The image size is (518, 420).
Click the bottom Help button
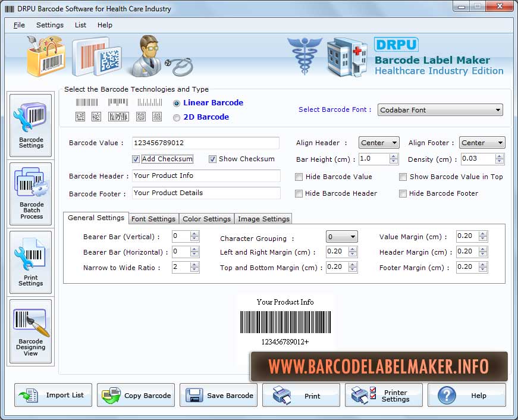pos(467,395)
